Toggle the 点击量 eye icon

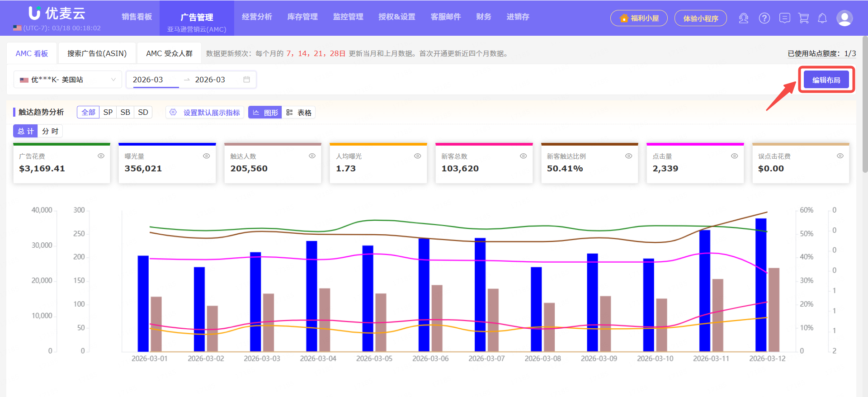click(734, 156)
